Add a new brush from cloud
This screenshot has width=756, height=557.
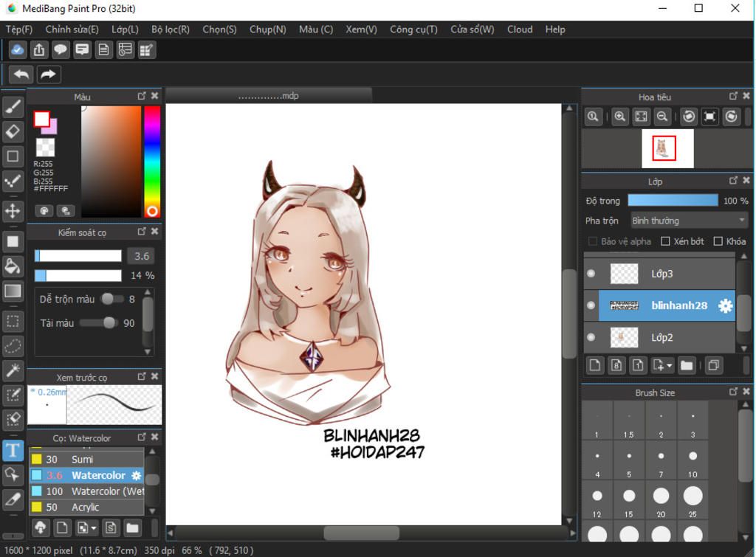41,528
